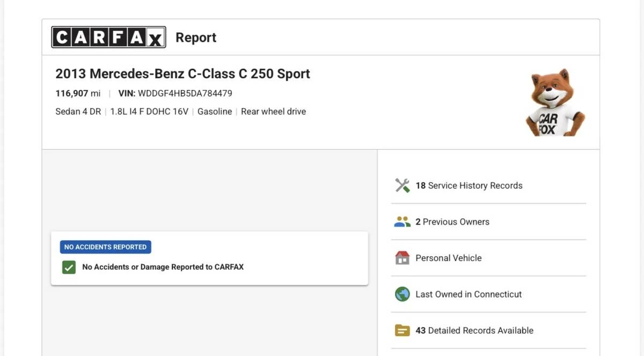Click the previous owners people icon
This screenshot has width=644, height=356.
tap(402, 221)
